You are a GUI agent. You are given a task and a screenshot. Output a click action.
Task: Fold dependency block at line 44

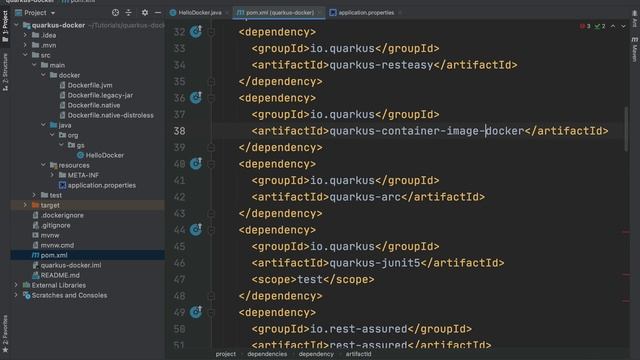(211, 230)
